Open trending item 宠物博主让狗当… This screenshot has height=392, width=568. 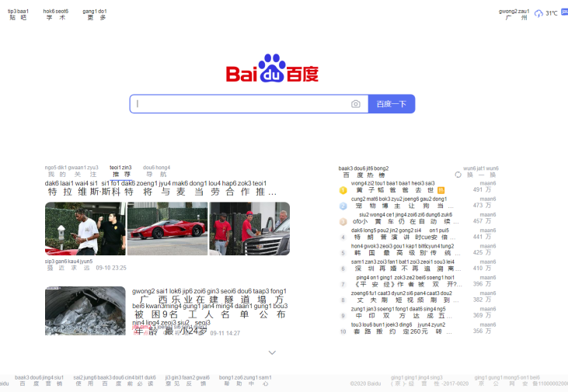(402, 203)
